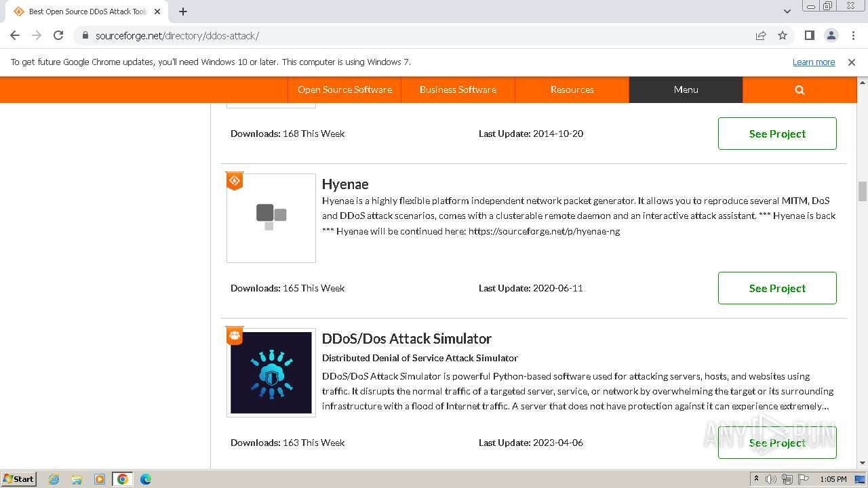Click the DDoS/Dos Attack Simulator logo thumbnail
The height and width of the screenshot is (488, 868).
(271, 373)
